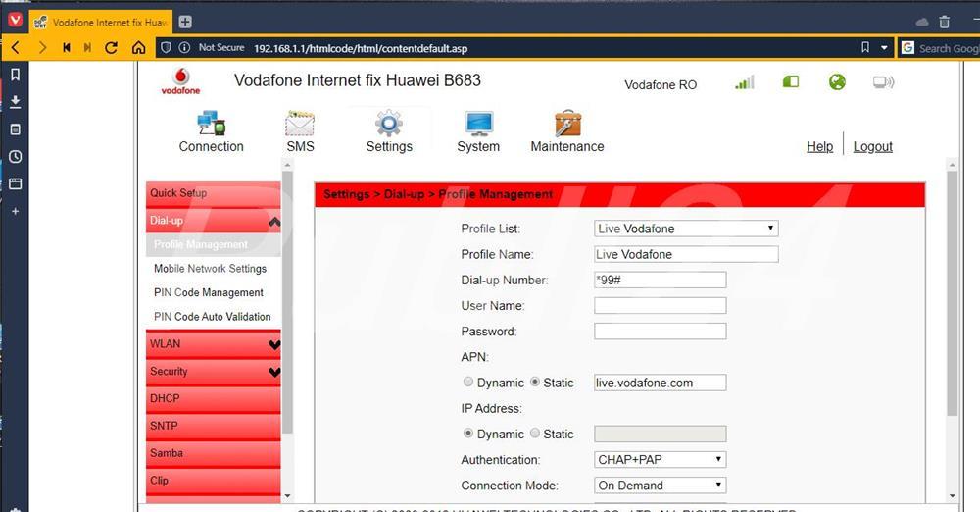980x512 pixels.
Task: Go back with the back arrow
Action: [x=16, y=47]
